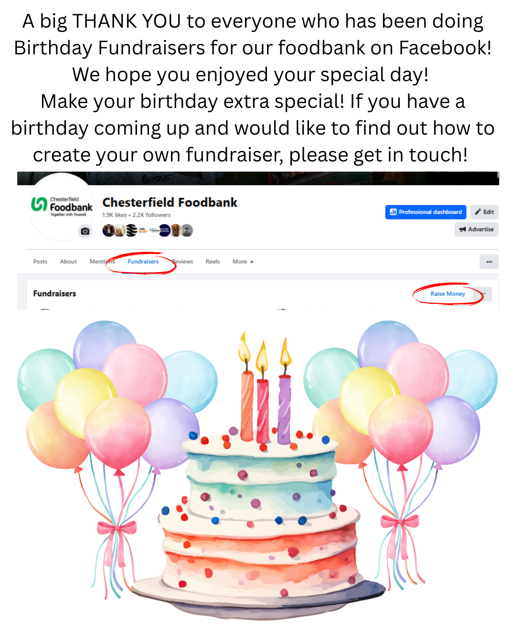Image resolution: width=512 pixels, height=638 pixels.
Task: Click the camera icon on profile picture
Action: click(85, 231)
